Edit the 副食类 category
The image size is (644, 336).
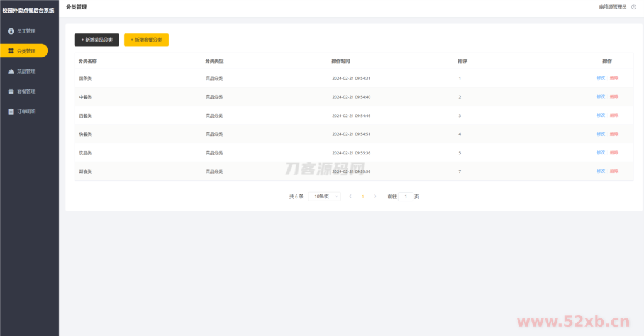[x=601, y=171]
